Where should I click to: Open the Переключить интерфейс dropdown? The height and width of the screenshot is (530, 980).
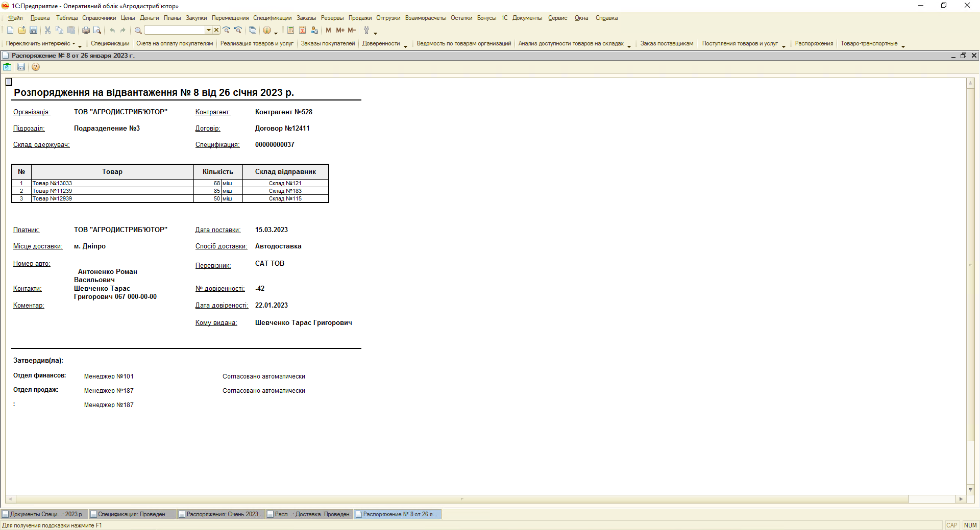(41, 43)
